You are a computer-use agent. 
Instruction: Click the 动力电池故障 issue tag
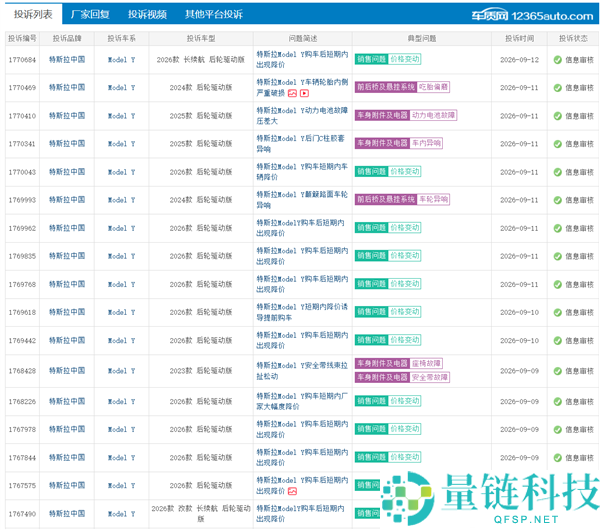pos(434,115)
